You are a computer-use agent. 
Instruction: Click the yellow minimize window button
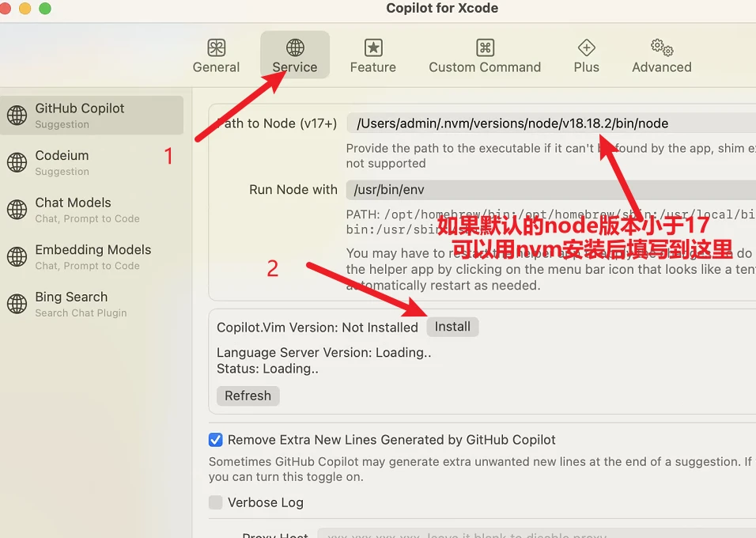(25, 8)
